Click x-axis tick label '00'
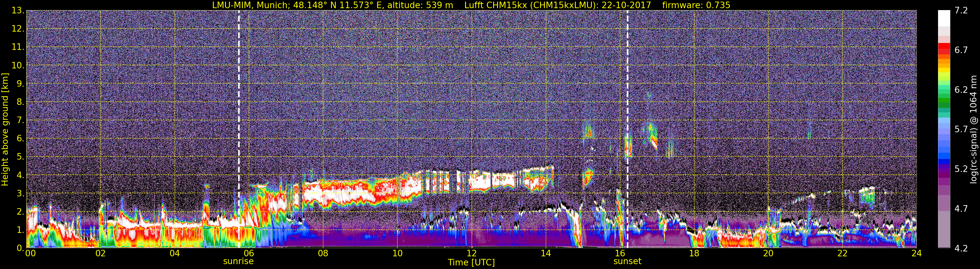Viewport: 980px width, 269px height. 31,253
